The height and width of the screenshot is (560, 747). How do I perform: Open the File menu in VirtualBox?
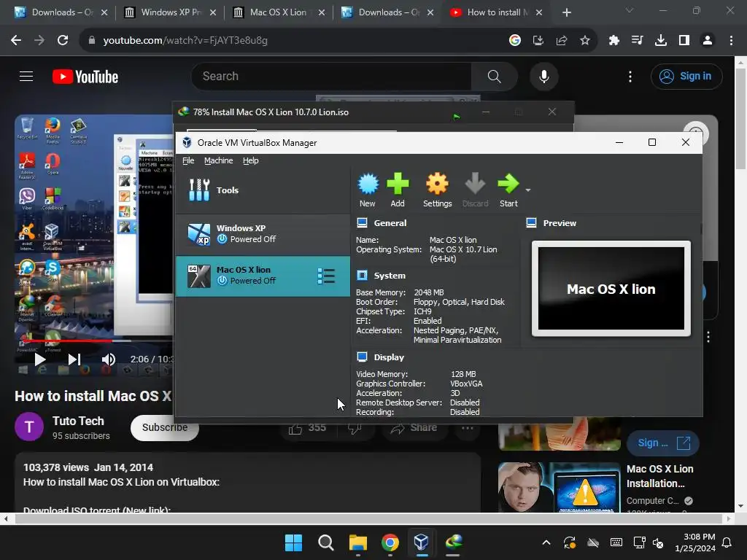[188, 160]
